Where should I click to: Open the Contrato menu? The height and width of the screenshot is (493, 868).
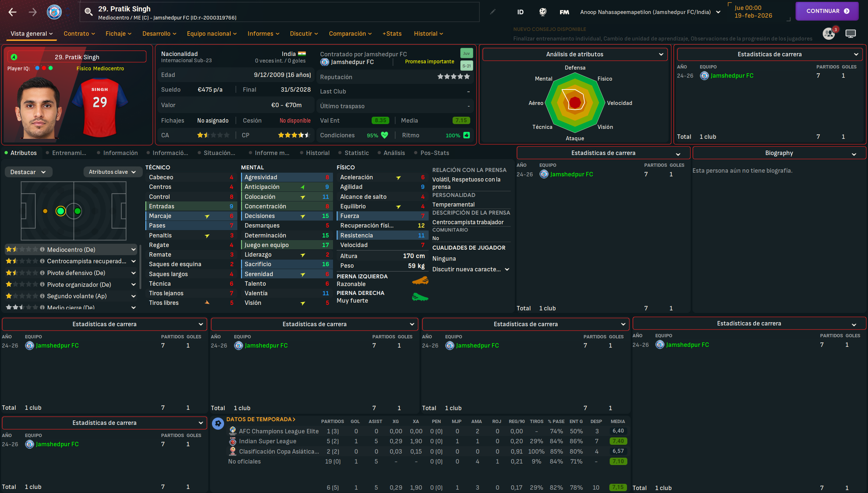(79, 34)
